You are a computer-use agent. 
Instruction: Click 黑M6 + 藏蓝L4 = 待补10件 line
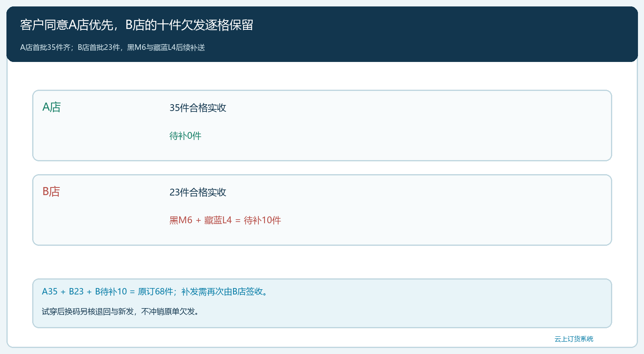tap(225, 220)
